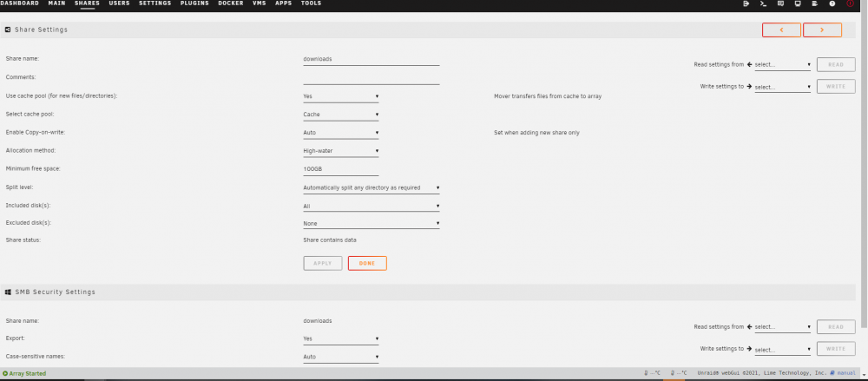Go to next share with right arrow button

coord(822,30)
